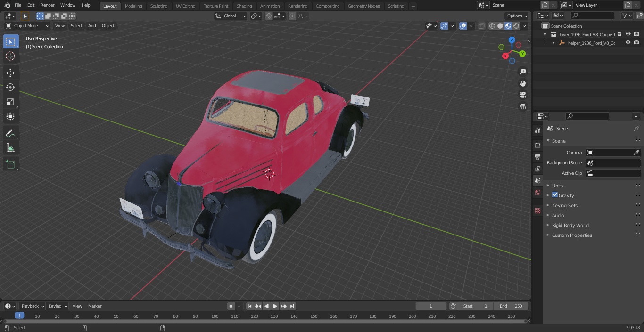Toggle visibility of layer_1936_Ford_V8_Coupe collection
Screen dimensions: 644x332
627,34
